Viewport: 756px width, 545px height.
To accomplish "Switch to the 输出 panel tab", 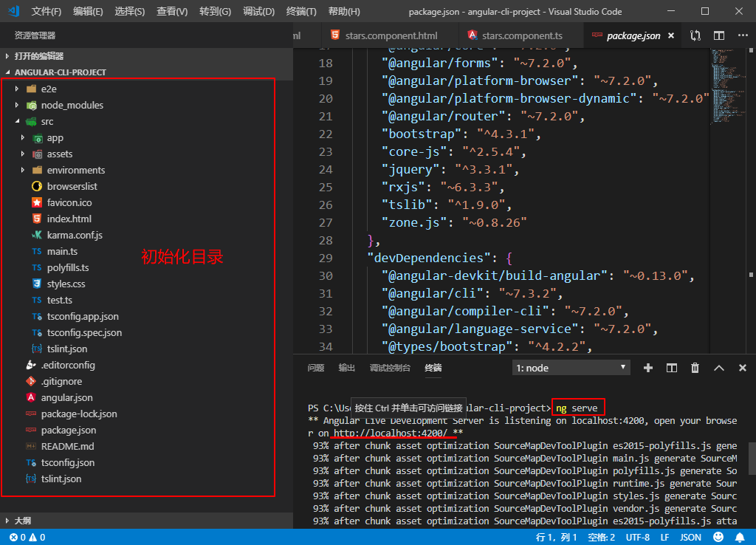I will point(347,368).
